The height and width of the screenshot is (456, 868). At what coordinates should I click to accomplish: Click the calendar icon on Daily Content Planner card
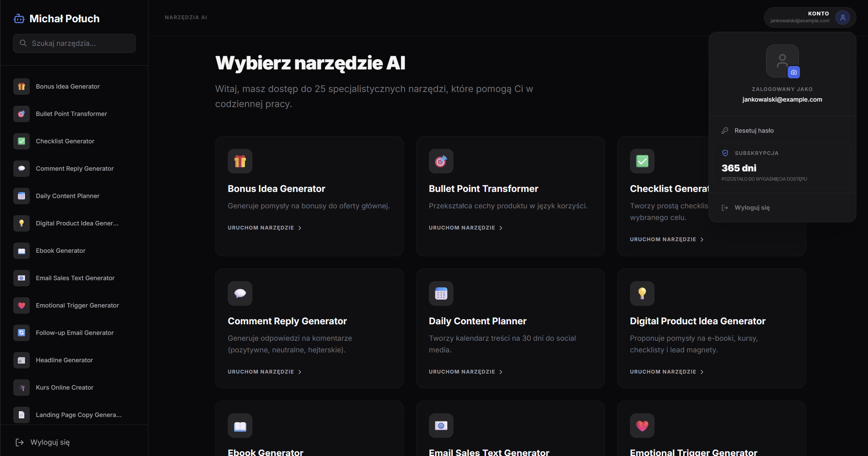coord(441,294)
